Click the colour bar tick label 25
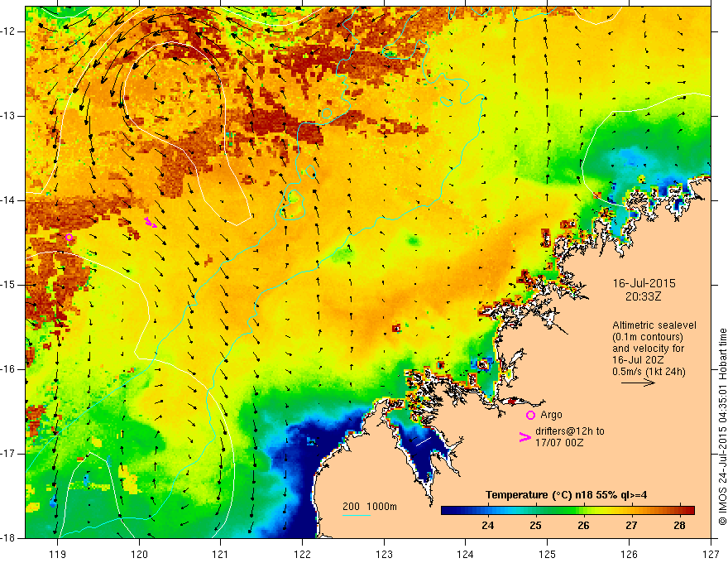 point(536,526)
